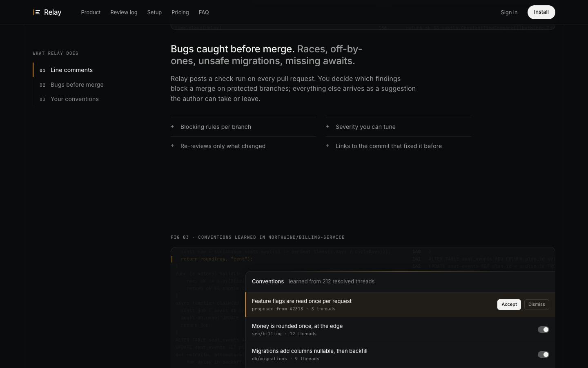588x368 pixels.
Task: Open the Setup nav link
Action: pyautogui.click(x=154, y=12)
